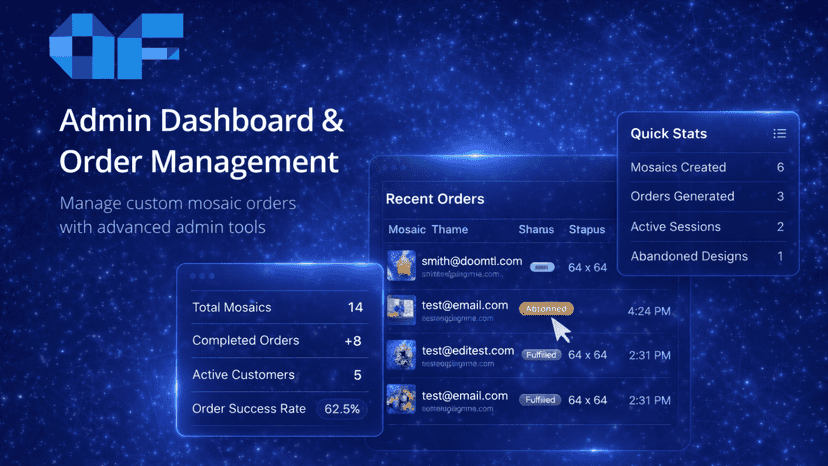Select the test@editest.com email
Screen dimensions: 828x466
[468, 350]
